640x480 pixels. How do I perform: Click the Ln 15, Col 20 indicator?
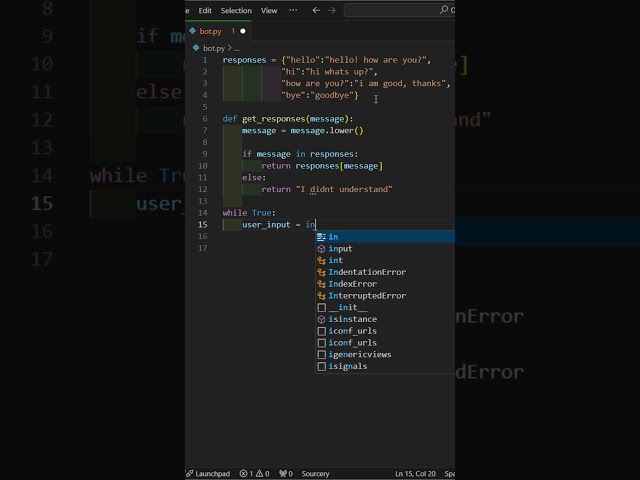click(415, 473)
